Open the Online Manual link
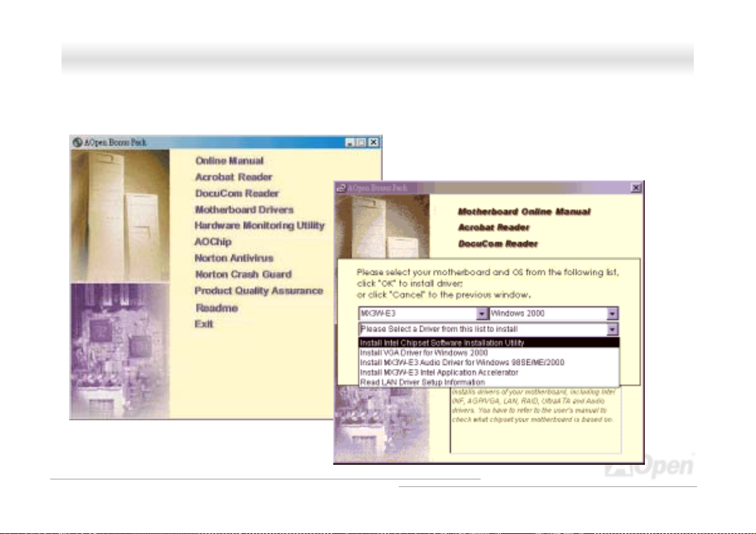Screen dimensions: 756x534 coord(229,161)
